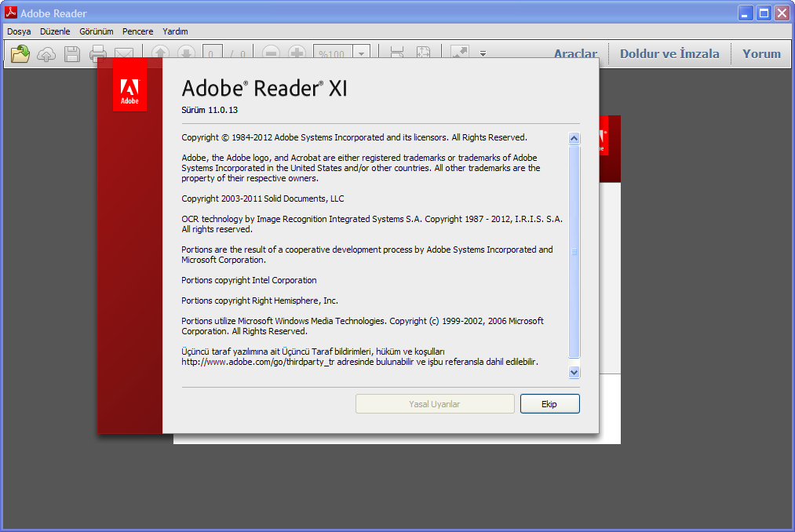Click the 'Adobe Reader XI' heading
795x532 pixels.
[x=264, y=88]
